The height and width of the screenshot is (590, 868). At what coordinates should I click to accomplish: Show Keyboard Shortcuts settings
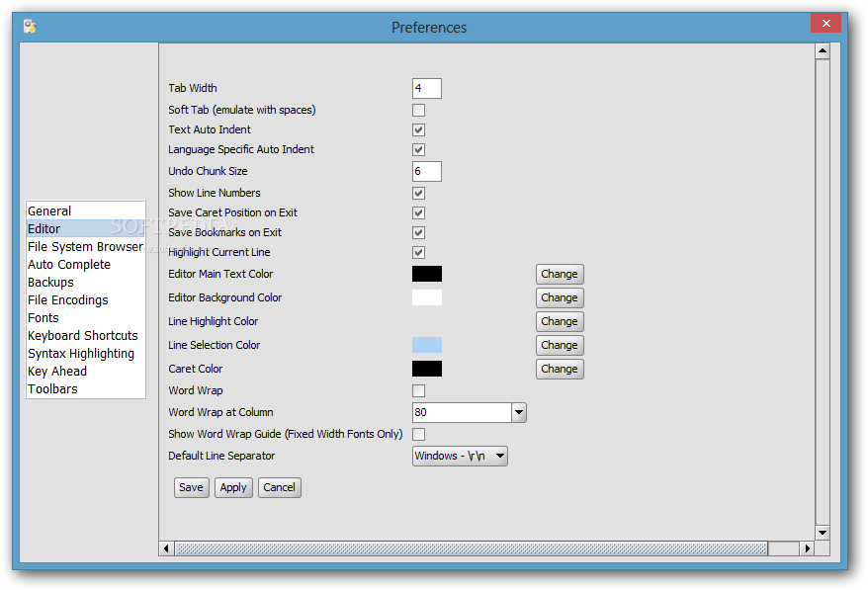click(85, 335)
